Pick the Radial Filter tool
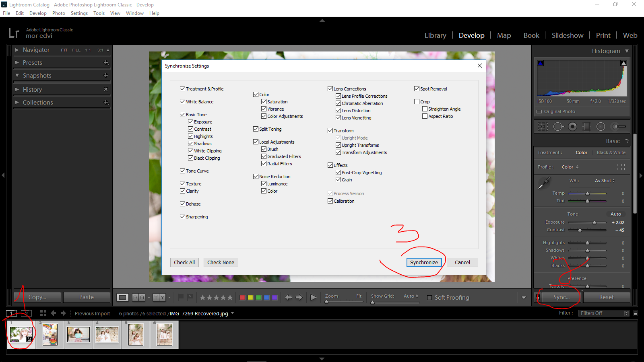The image size is (644, 362). coord(601,127)
